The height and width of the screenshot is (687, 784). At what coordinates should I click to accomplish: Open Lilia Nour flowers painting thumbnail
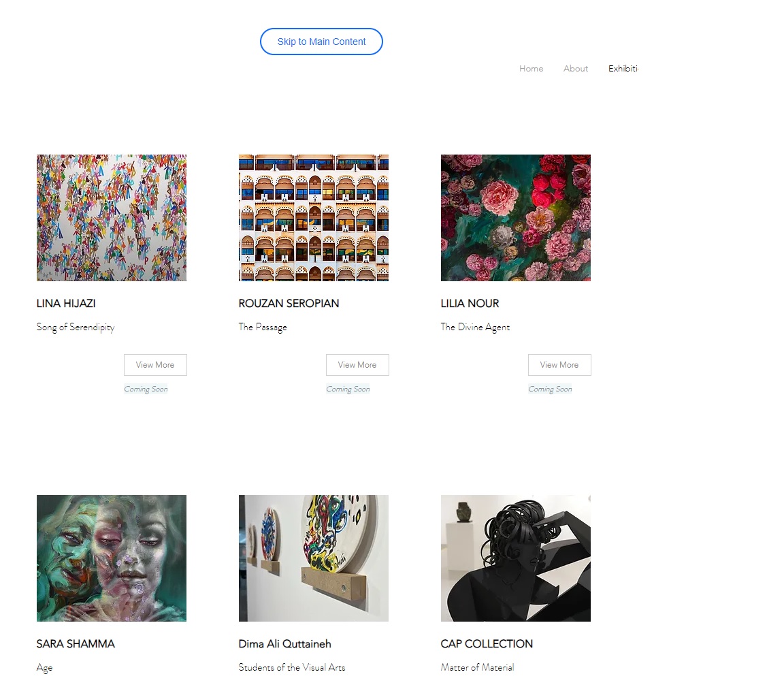(515, 218)
